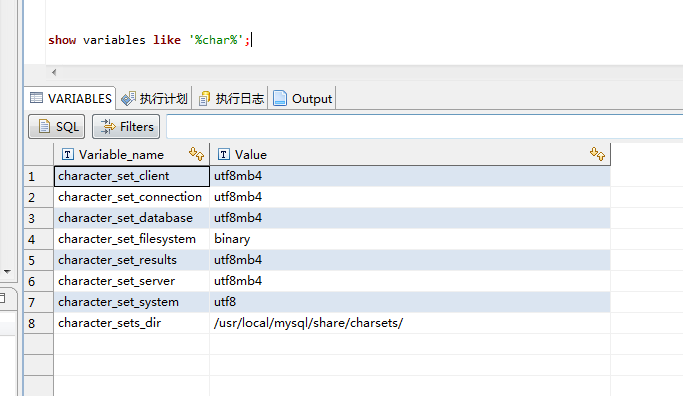Screen dimensions: 683x396
Task: Select the character_set_filesystem cell
Action: click(132, 239)
